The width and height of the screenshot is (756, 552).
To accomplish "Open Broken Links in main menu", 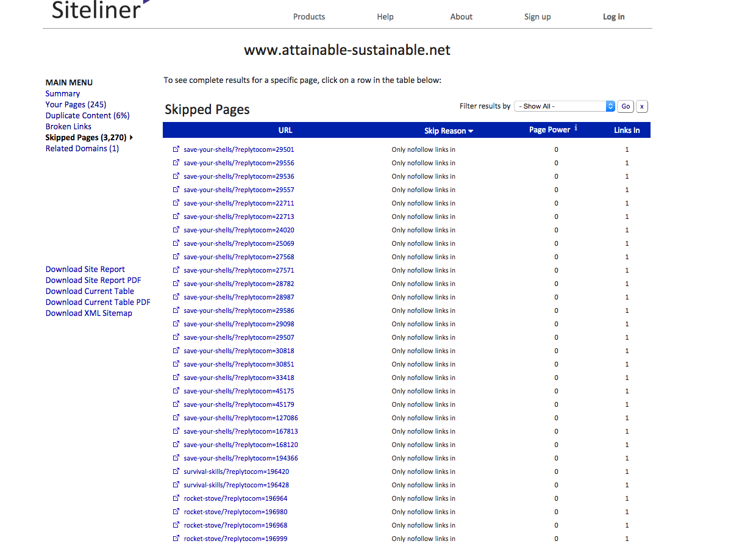I will click(68, 126).
